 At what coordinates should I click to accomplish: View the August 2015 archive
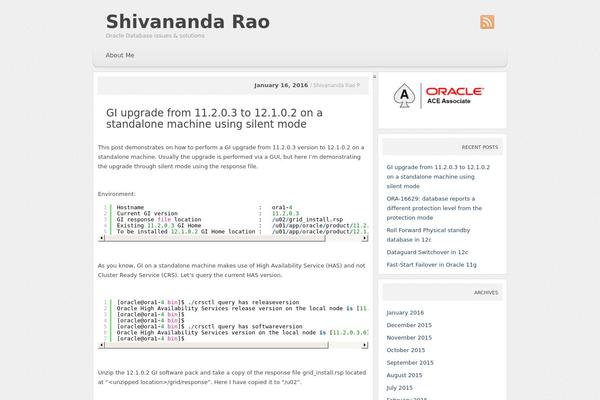point(404,375)
